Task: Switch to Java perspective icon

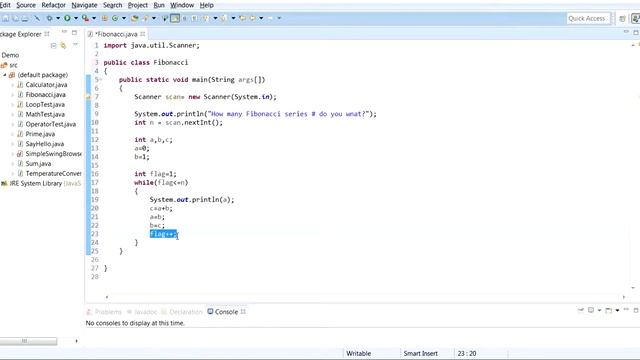Action: [x=636, y=18]
